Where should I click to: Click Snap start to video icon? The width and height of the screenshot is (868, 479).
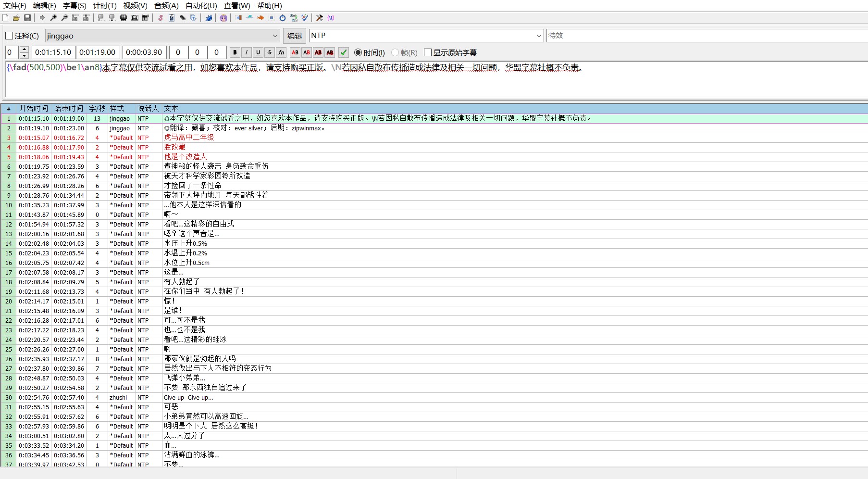click(101, 18)
